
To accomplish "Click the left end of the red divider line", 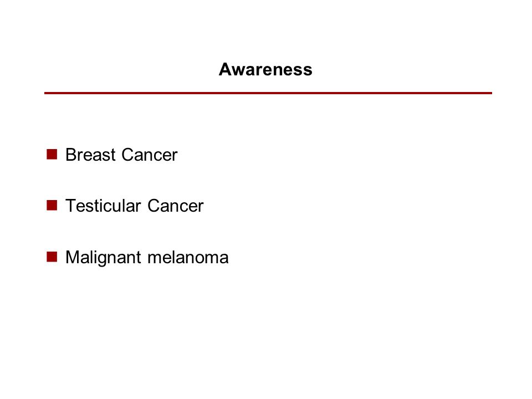I will click(46, 93).
